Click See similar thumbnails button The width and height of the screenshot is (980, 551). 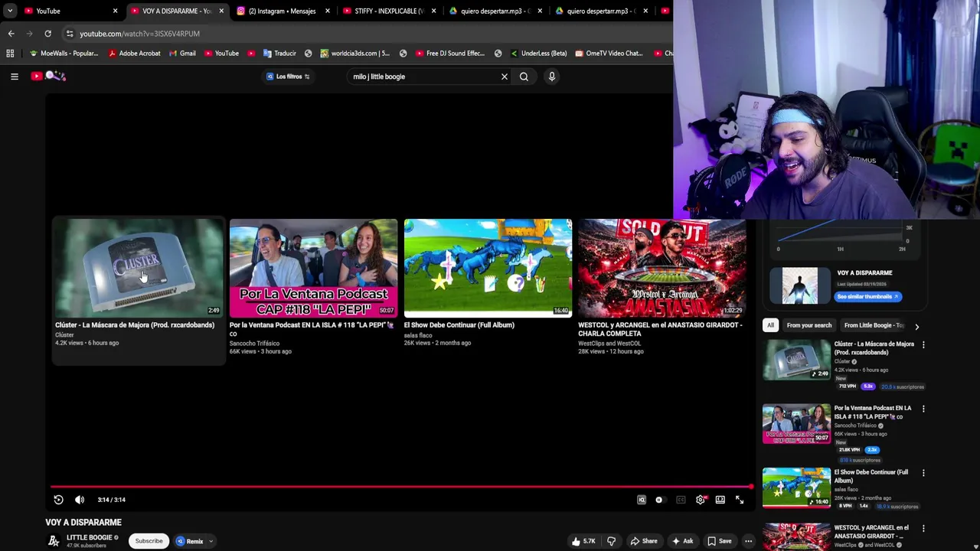tap(867, 297)
